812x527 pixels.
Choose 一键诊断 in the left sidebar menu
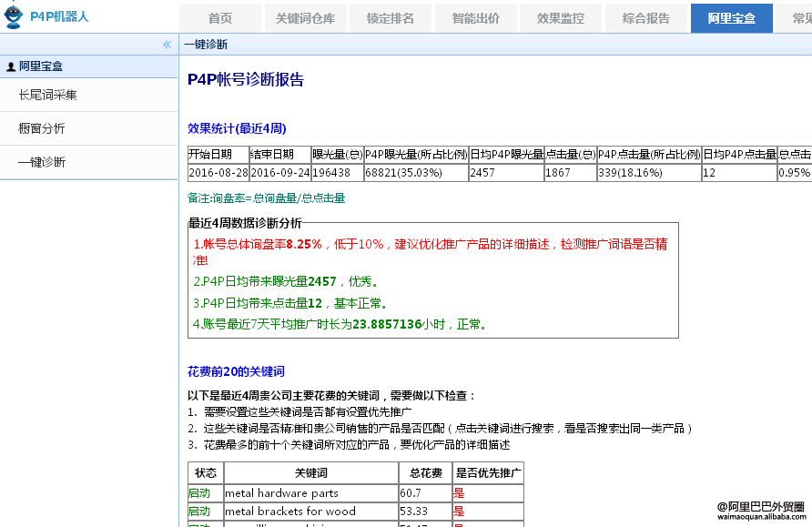(x=42, y=162)
